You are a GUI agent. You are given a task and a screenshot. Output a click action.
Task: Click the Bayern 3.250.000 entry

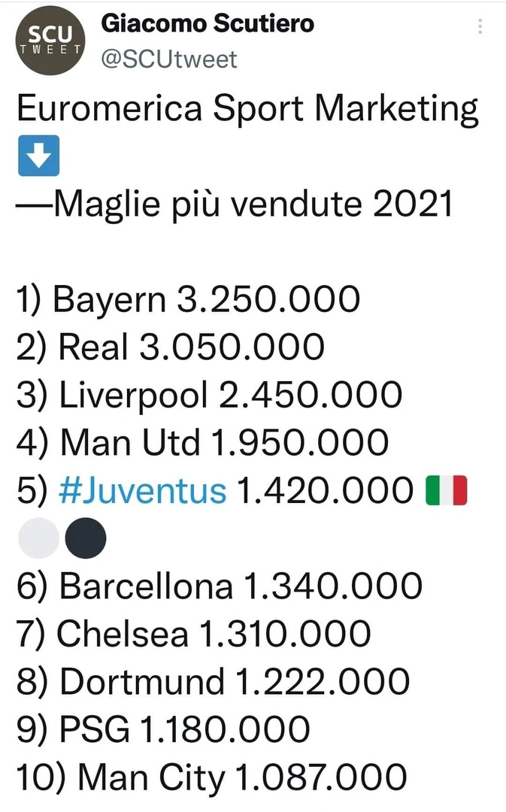[x=188, y=301]
